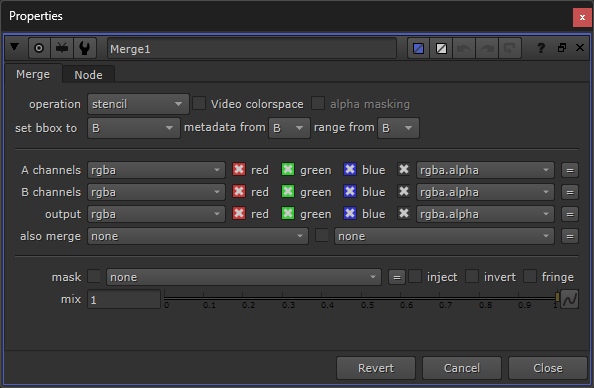Click the white node GL color button
Viewport: 594px width, 388px height.
441,48
